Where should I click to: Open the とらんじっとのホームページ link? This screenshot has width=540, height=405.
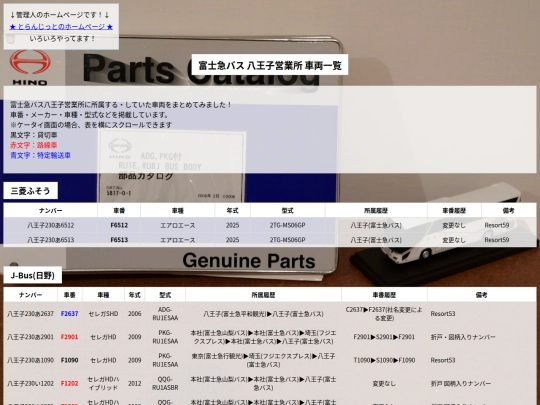click(61, 27)
